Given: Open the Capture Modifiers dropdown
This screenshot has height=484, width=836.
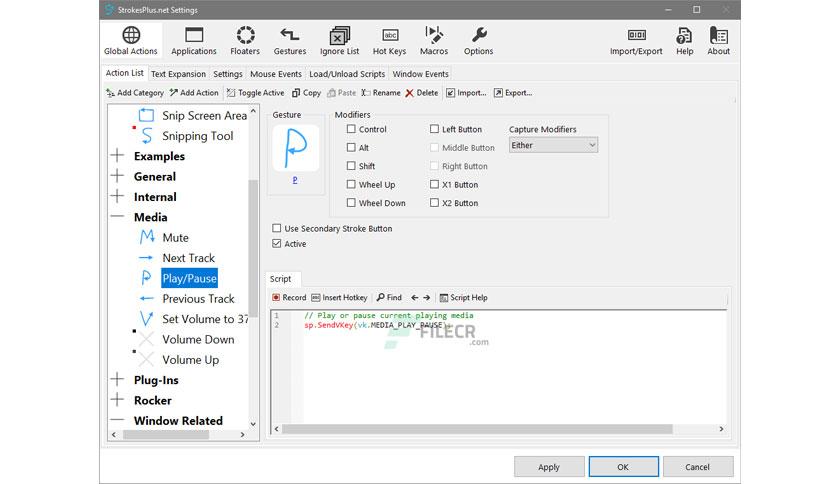Looking at the screenshot, I should (x=553, y=145).
